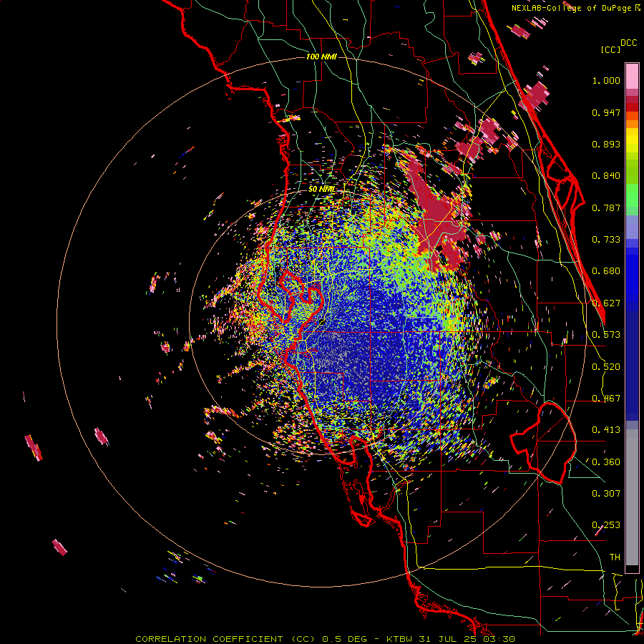Select the 0.840 scale value
This screenshot has width=644, height=644.
click(606, 176)
